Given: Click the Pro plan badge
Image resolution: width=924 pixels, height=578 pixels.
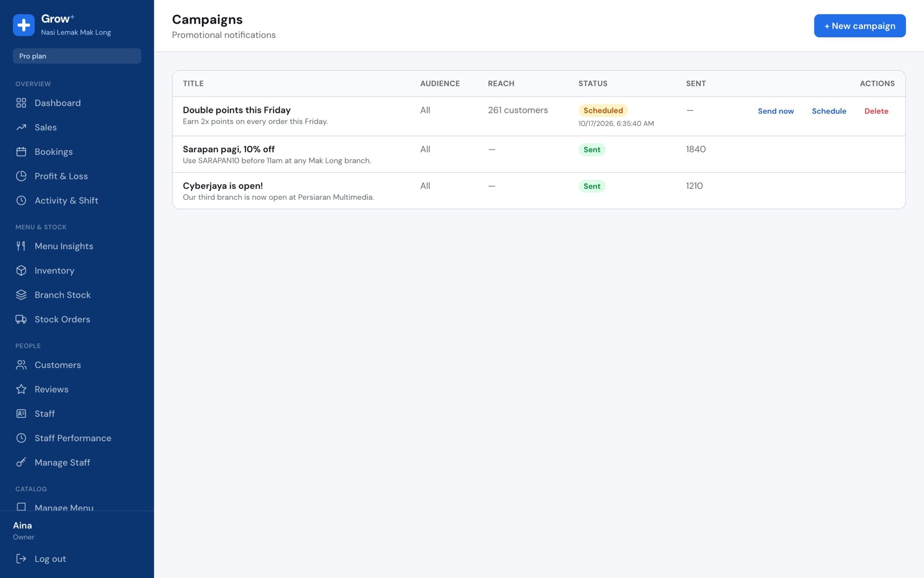Looking at the screenshot, I should (x=77, y=56).
